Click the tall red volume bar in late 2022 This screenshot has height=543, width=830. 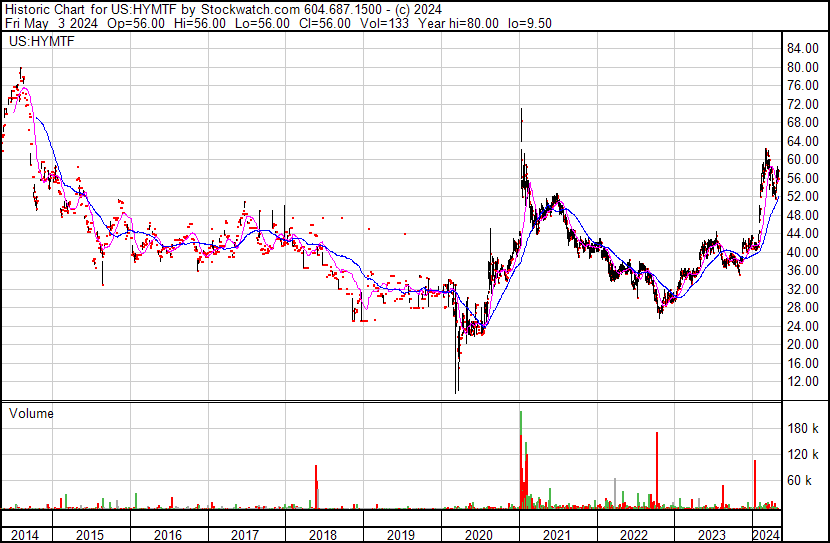coord(657,470)
